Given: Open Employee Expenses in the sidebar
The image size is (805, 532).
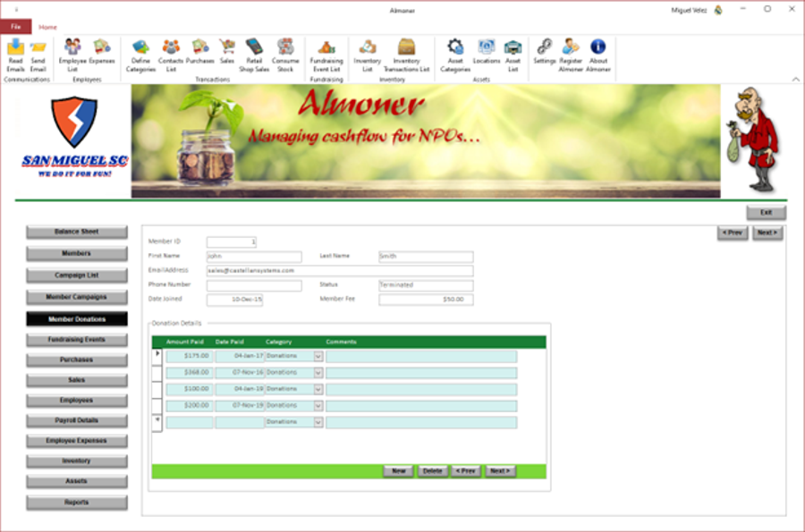Looking at the screenshot, I should point(77,441).
